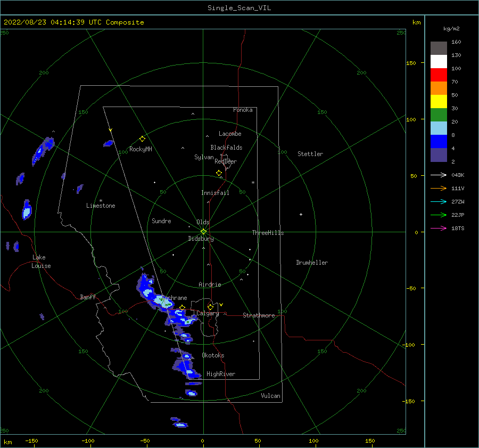Viewport: 479px width, 448px height.
Task: Click the Drumheller label
Action: (312, 263)
